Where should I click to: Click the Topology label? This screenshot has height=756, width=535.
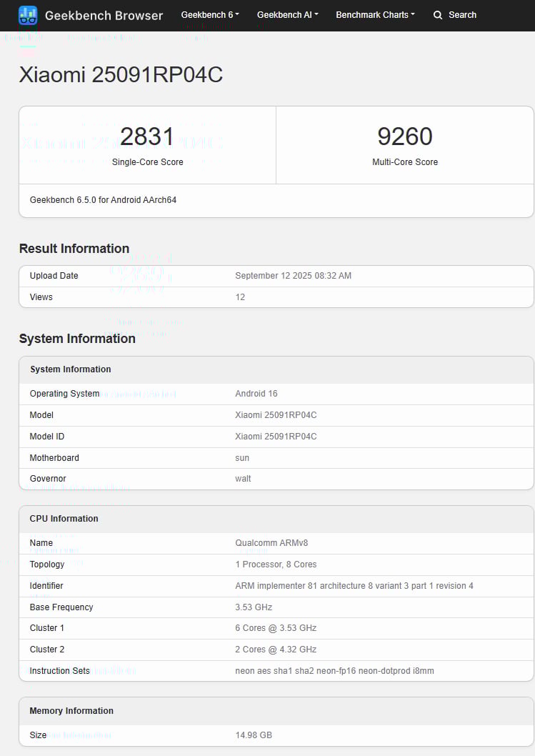coord(46,564)
